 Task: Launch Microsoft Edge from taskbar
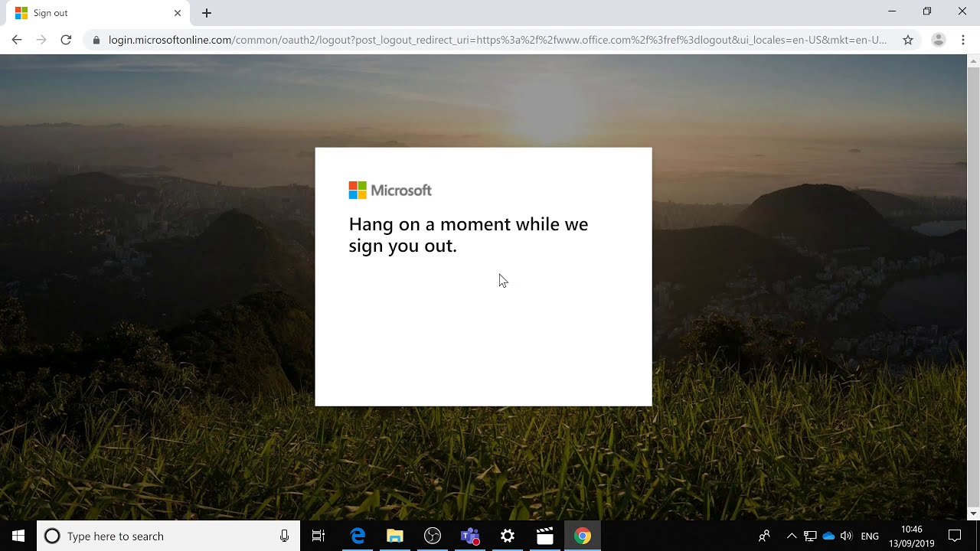[x=358, y=536]
